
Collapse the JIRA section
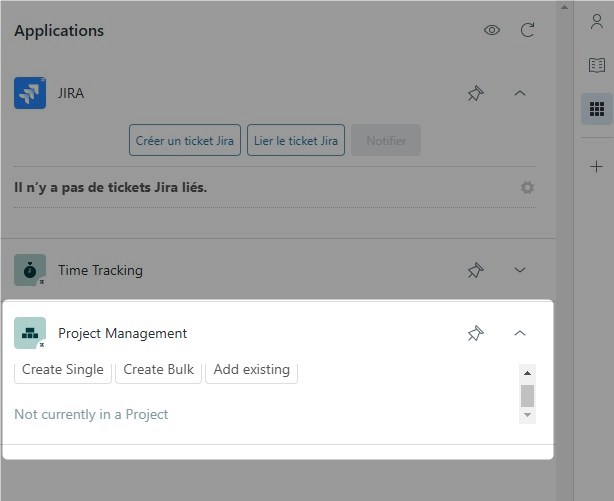tap(520, 93)
